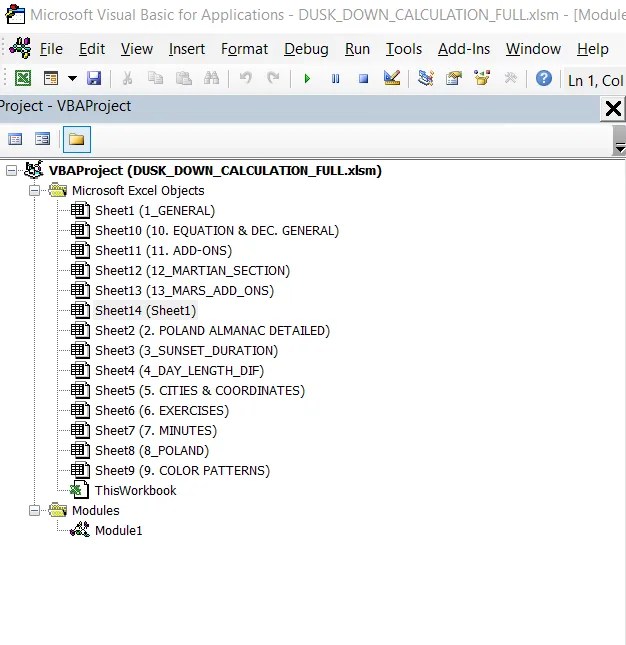Select Sheet1 (1_GENERAL)
Image resolution: width=626 pixels, height=645 pixels.
[155, 211]
